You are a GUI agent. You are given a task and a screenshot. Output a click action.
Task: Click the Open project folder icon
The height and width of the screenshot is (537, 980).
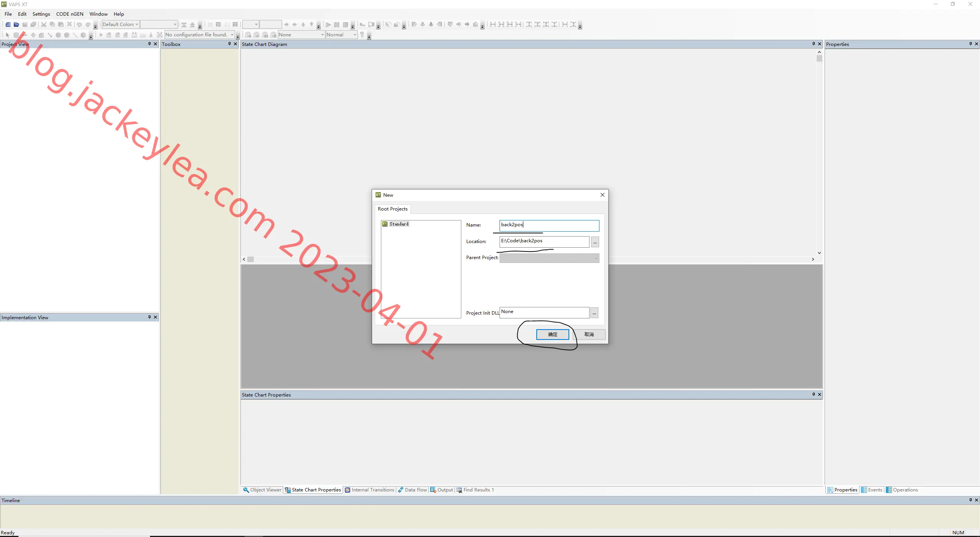tap(16, 24)
